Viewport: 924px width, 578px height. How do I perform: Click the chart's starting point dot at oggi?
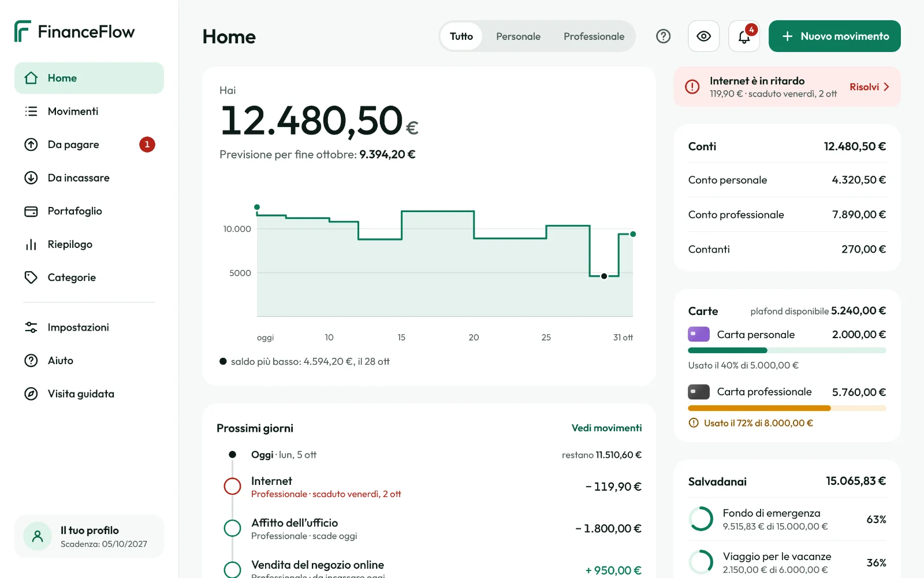[x=257, y=207]
